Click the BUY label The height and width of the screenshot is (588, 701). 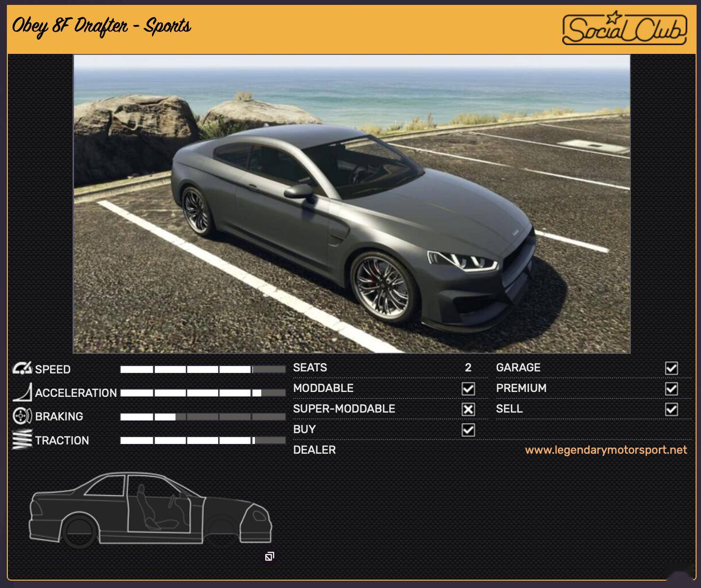[304, 429]
